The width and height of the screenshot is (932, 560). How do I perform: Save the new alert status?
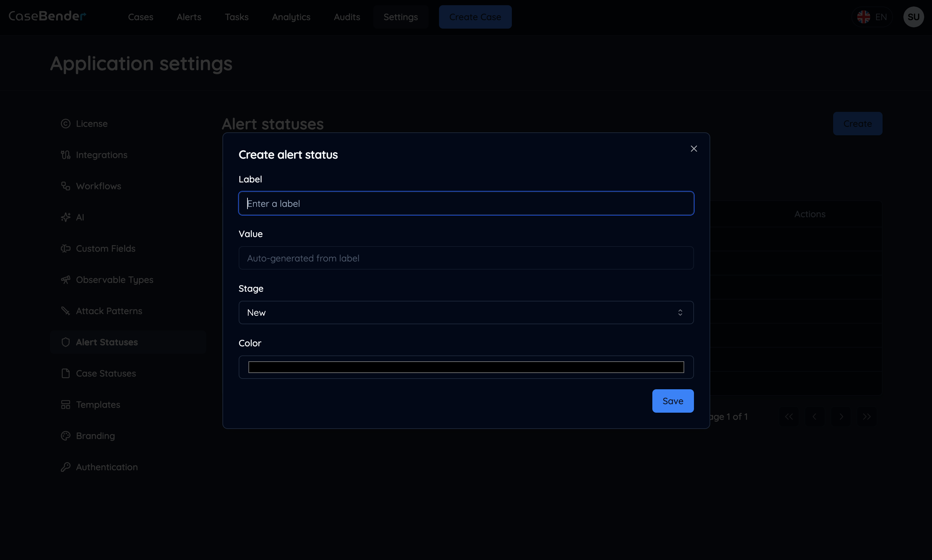coord(673,401)
